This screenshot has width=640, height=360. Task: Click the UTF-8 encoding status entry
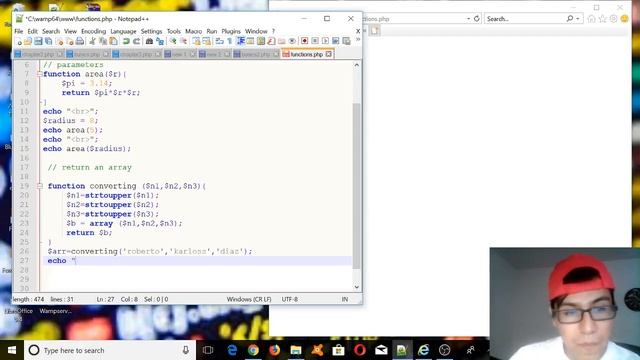(x=290, y=299)
